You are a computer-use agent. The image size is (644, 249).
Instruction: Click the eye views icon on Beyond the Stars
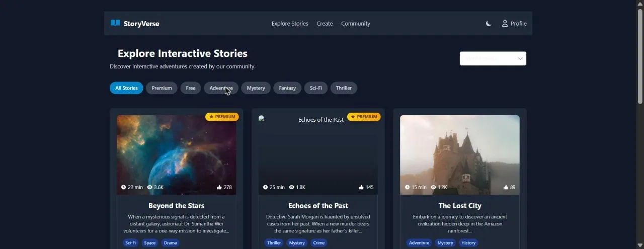[x=149, y=187]
